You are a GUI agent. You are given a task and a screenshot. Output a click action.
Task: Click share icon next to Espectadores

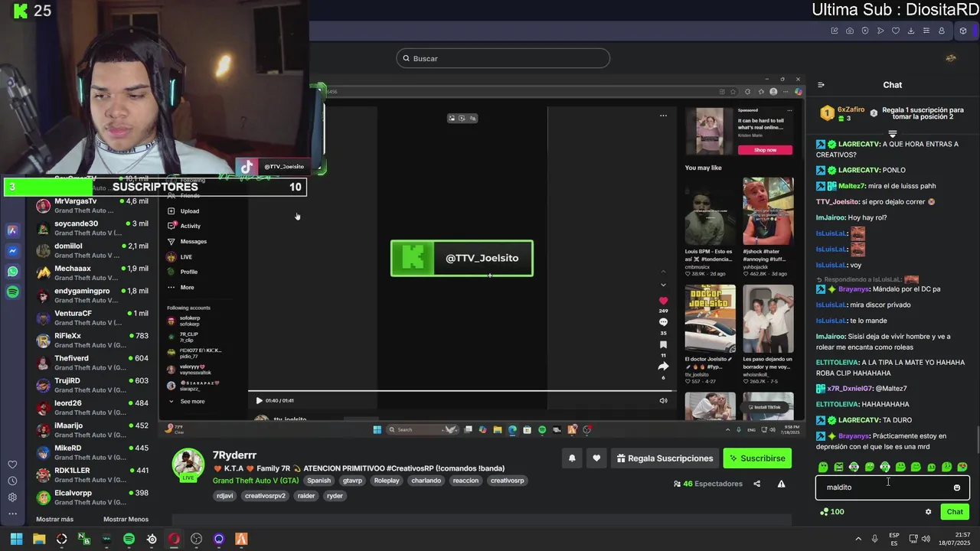pos(756,484)
